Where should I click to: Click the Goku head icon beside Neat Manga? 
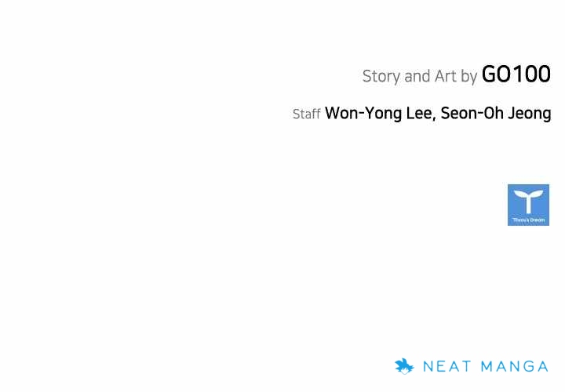pos(403,365)
